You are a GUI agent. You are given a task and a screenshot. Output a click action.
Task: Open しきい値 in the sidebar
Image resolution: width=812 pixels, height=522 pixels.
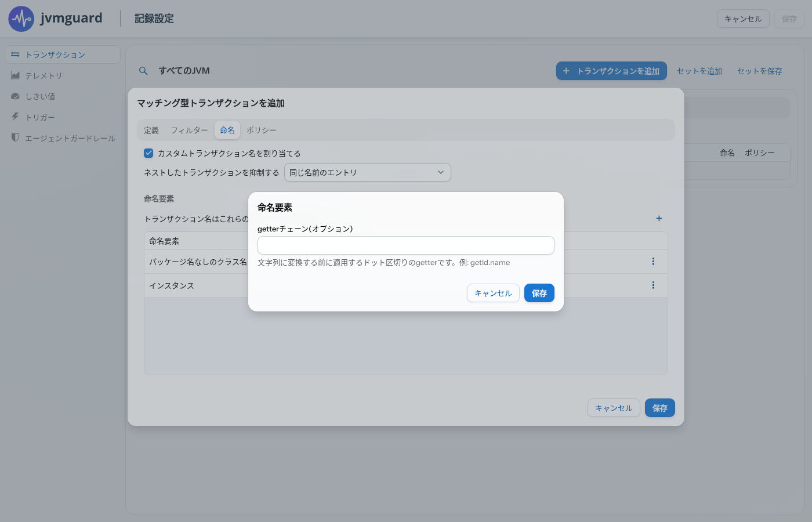coord(63,96)
